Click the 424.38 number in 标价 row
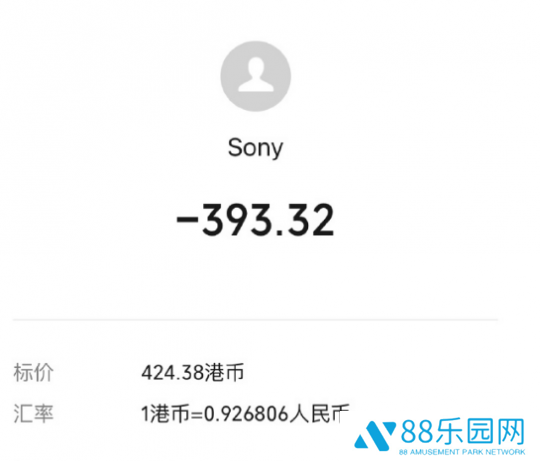The image size is (540, 461). point(173,373)
